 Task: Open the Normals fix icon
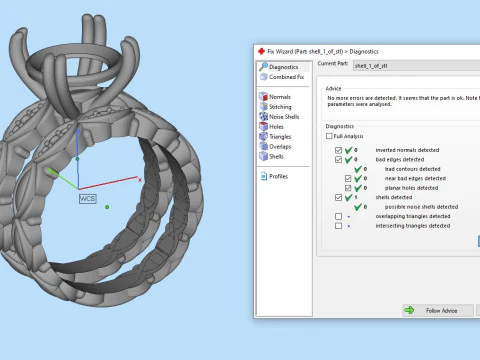[263, 97]
